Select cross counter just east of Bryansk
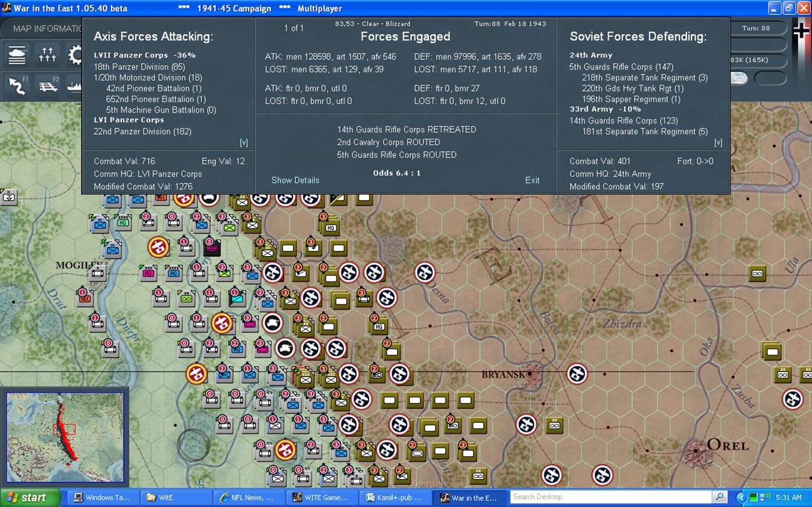 (577, 374)
